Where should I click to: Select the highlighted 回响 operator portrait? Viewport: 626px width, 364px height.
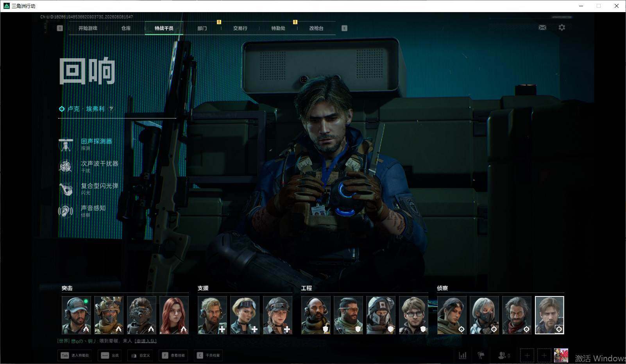point(549,315)
